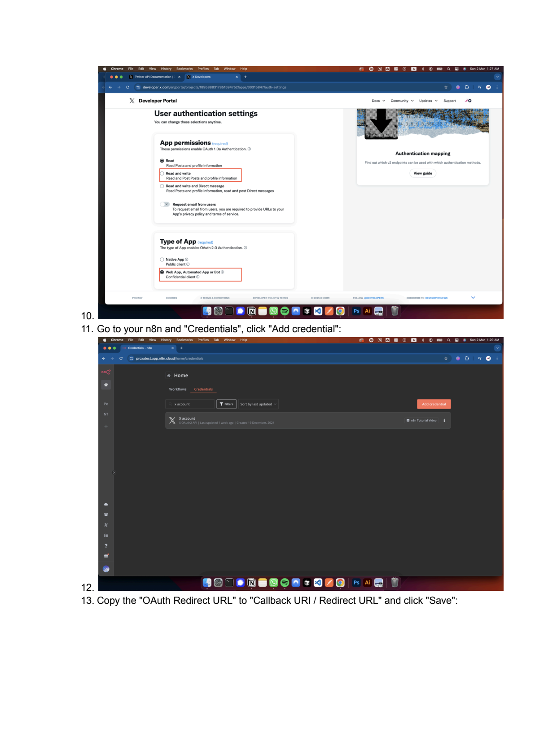
Task: Select the Read permission radio button
Action: coord(162,161)
